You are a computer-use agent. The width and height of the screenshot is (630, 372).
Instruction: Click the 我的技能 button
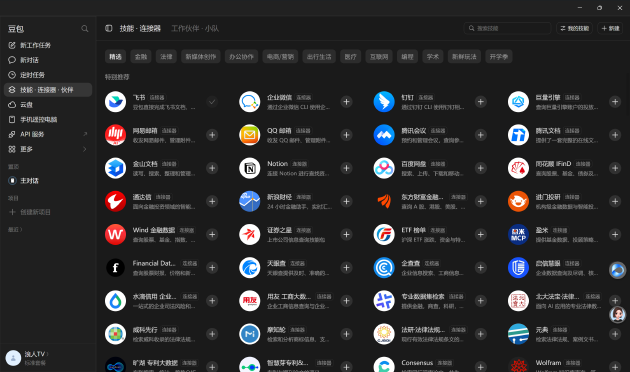pyautogui.click(x=574, y=29)
